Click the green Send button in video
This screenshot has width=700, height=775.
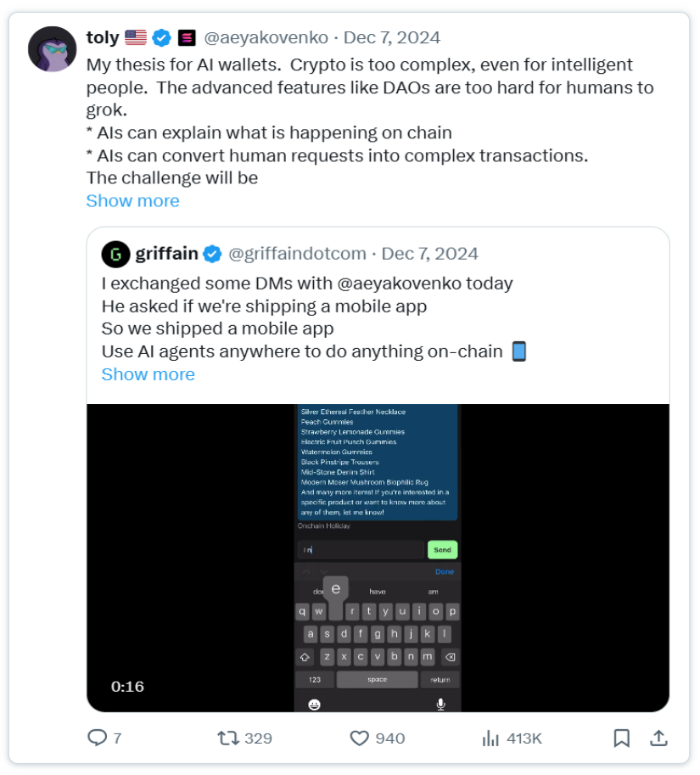tap(442, 549)
